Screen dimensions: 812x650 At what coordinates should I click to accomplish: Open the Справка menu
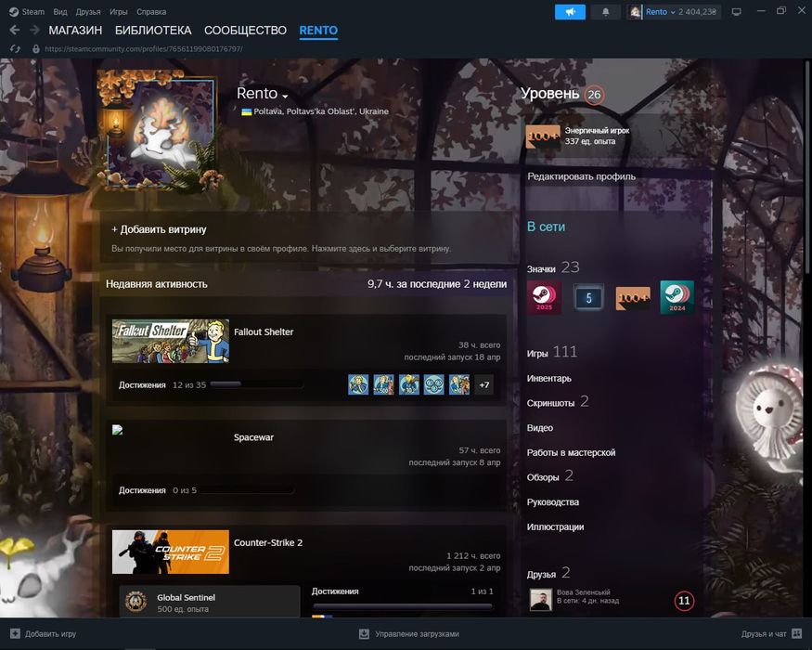(151, 12)
